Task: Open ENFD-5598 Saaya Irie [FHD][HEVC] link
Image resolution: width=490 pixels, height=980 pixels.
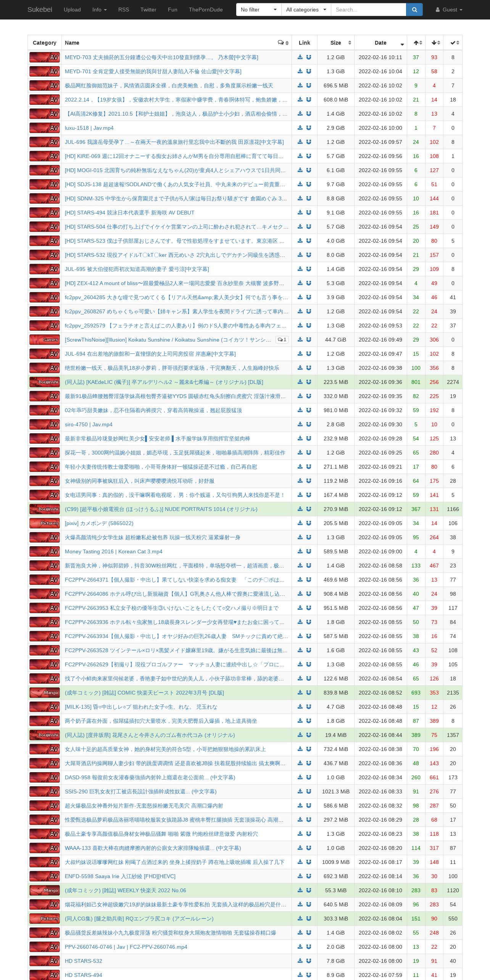Action: [x=120, y=876]
